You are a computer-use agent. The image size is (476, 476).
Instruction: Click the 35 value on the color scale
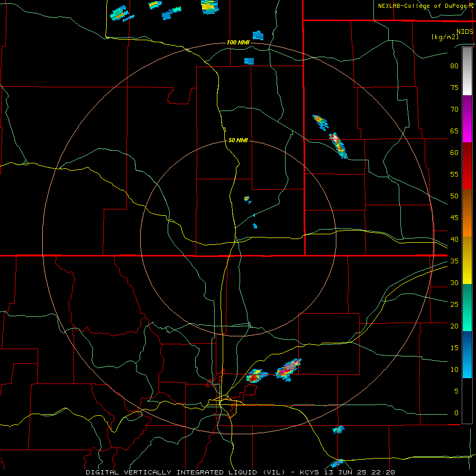coord(454,261)
